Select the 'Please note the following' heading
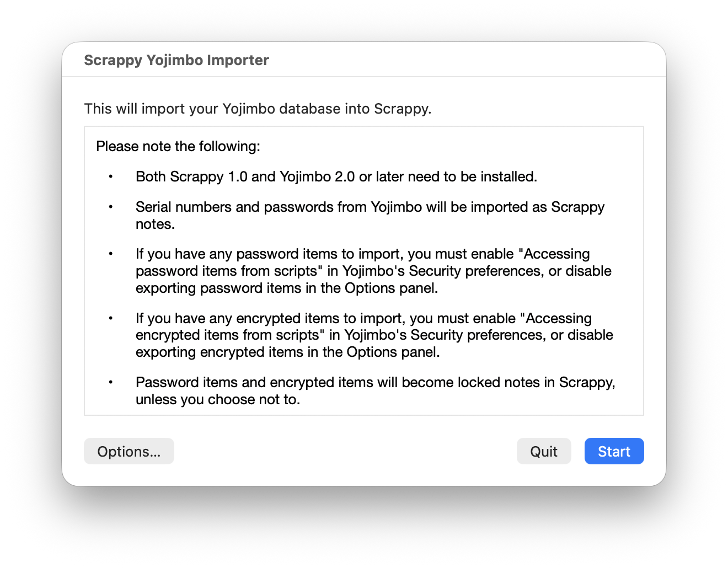 pyautogui.click(x=178, y=146)
